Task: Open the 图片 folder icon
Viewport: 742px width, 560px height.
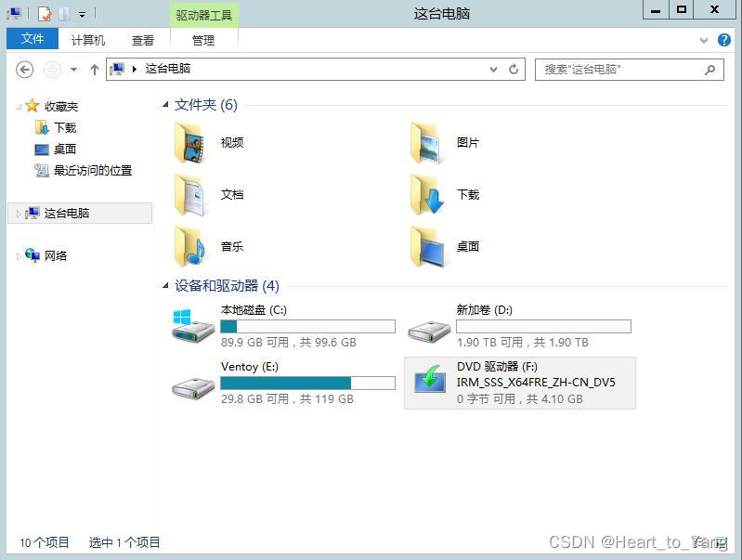Action: coord(426,143)
